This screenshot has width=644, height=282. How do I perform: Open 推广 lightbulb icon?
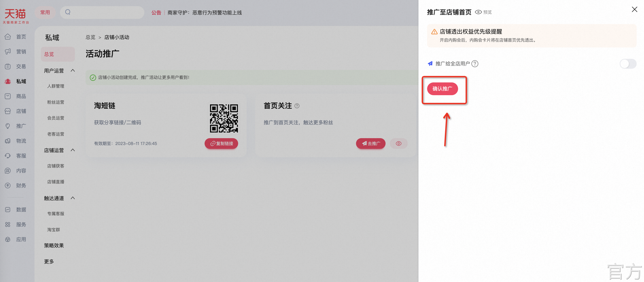tap(8, 126)
